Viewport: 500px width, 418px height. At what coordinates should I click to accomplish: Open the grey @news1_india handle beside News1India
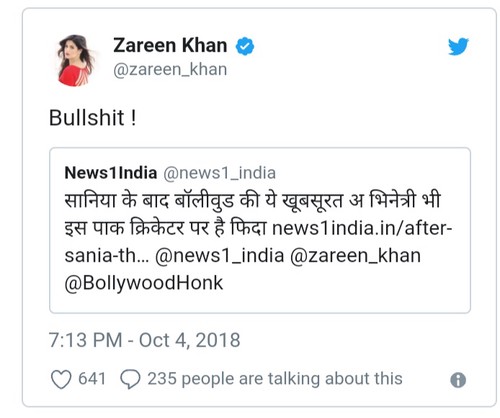click(x=219, y=173)
